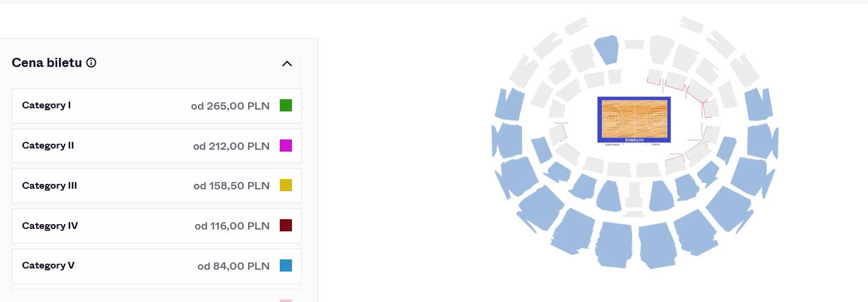Click the blue Category V color swatch
868x302 pixels.
(286, 265)
